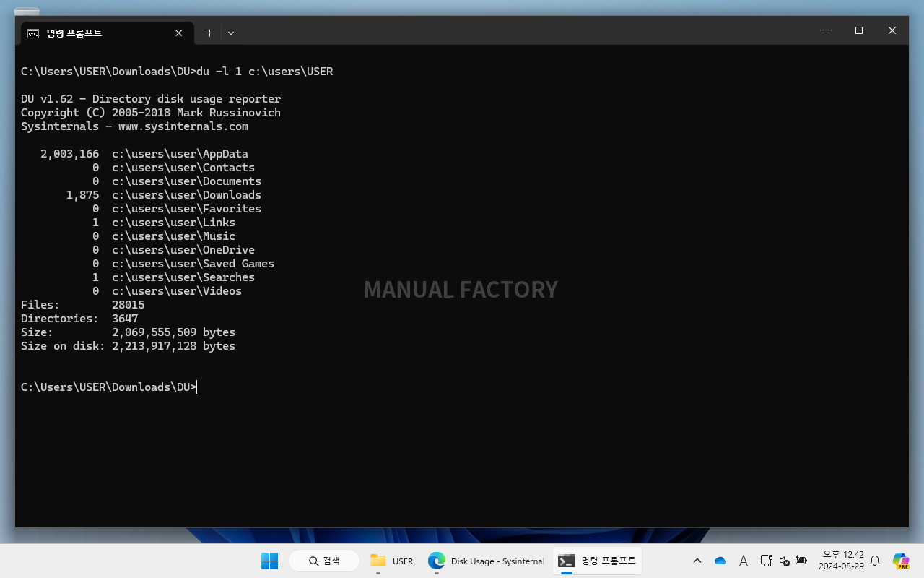Viewport: 924px width, 578px height.
Task: Click the DU v1.62 header line
Action: pos(151,99)
